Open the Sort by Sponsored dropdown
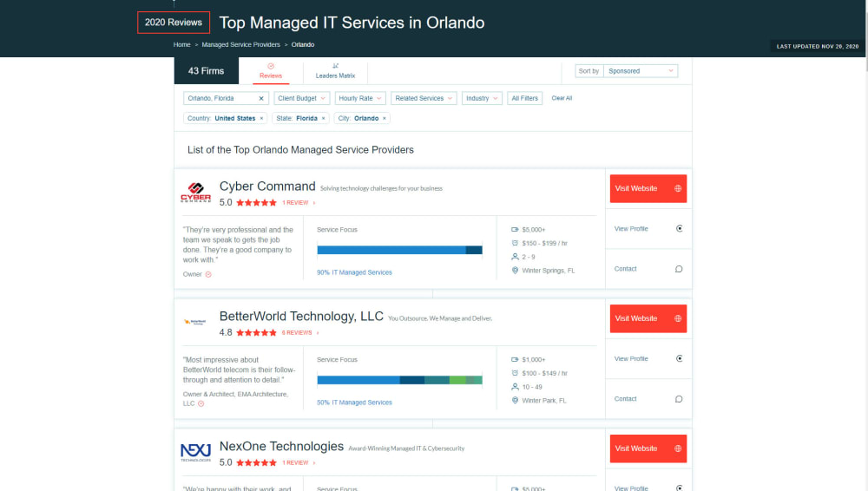The height and width of the screenshot is (491, 868). click(641, 71)
